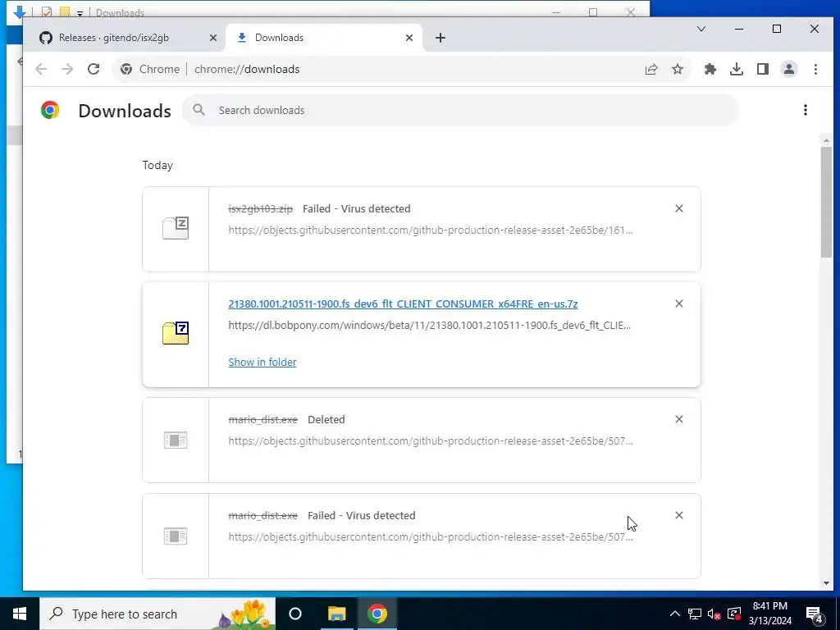Click the muted volume tray icon

click(x=714, y=614)
